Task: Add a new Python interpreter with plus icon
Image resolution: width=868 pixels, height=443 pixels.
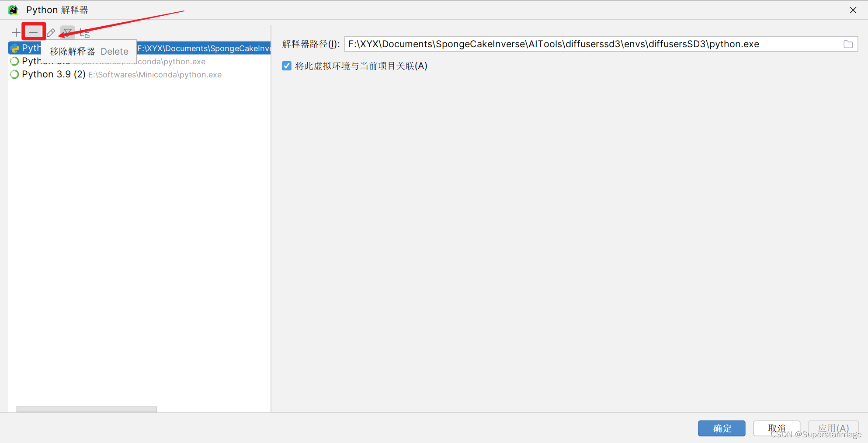Action: tap(16, 32)
